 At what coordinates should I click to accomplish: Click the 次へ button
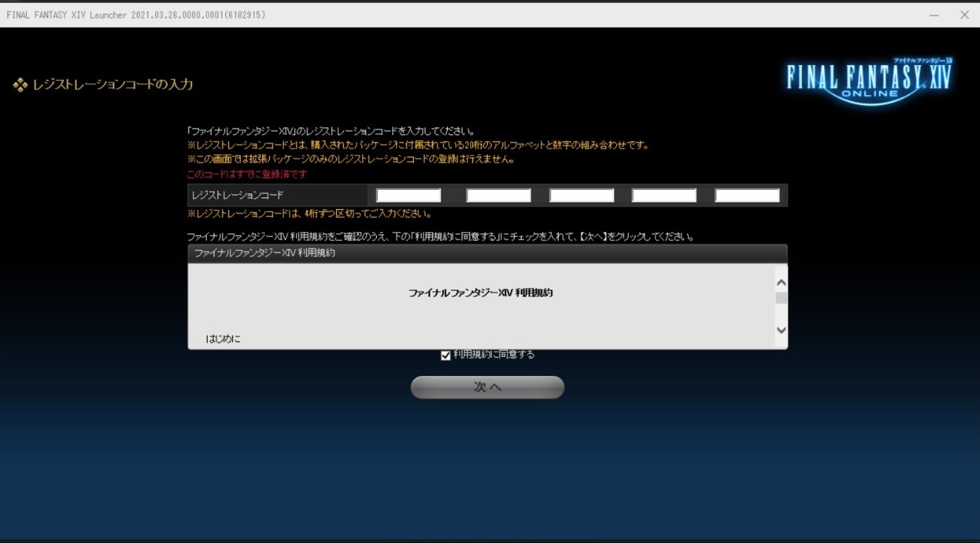click(x=488, y=387)
